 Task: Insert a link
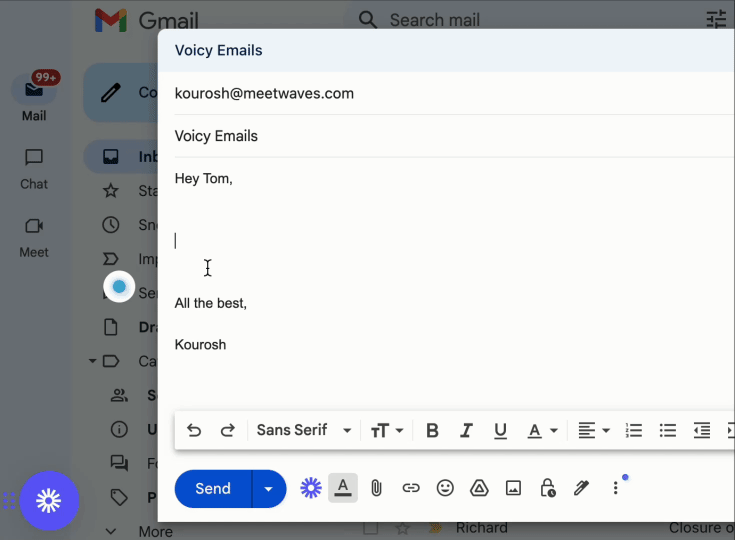click(x=411, y=488)
